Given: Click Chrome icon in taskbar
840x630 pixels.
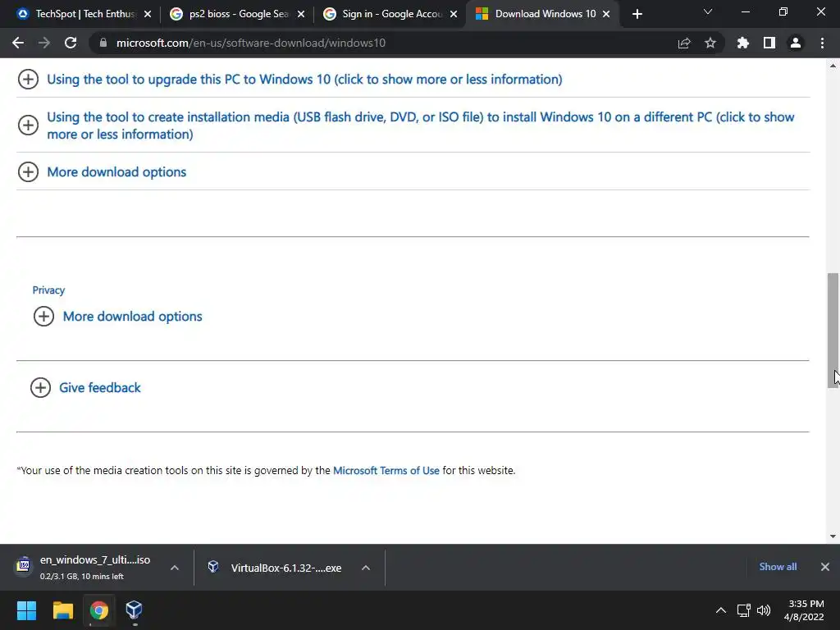Looking at the screenshot, I should pyautogui.click(x=98, y=610).
